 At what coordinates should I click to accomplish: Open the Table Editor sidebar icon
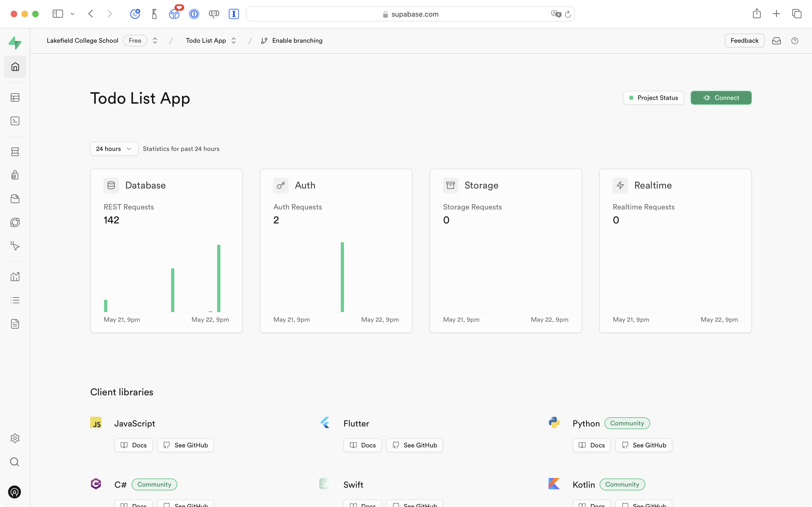(15, 97)
